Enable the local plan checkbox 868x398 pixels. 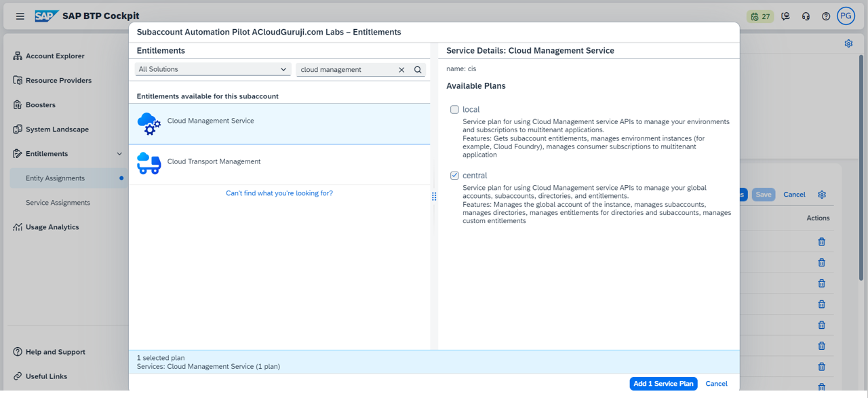click(x=454, y=109)
